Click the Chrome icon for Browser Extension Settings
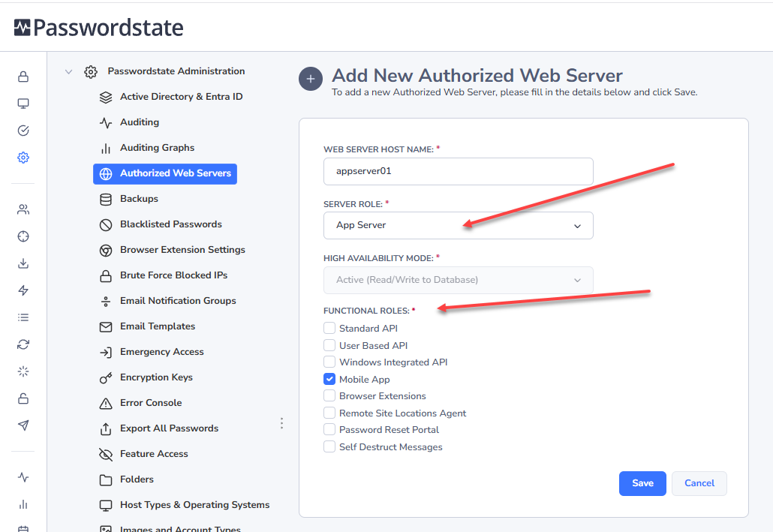Screen dimensions: 773x532 [x=106, y=251]
